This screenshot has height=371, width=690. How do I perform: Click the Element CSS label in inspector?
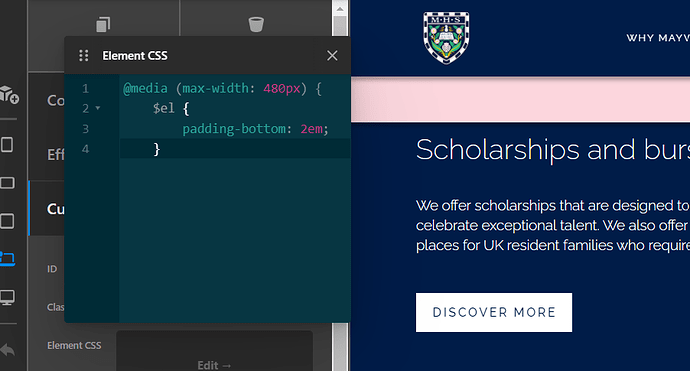pyautogui.click(x=74, y=346)
